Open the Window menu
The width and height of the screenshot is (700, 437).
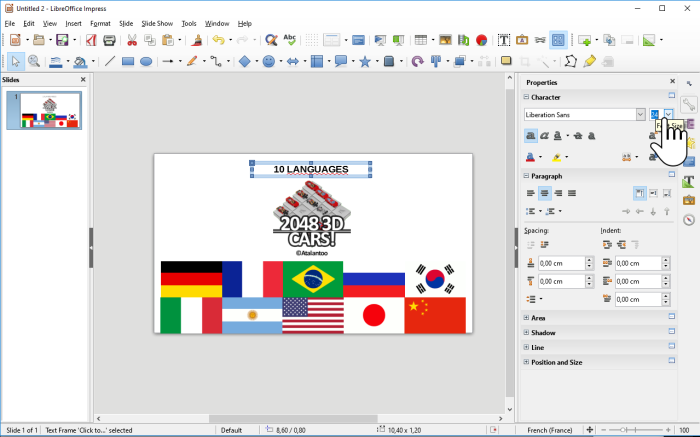point(217,24)
